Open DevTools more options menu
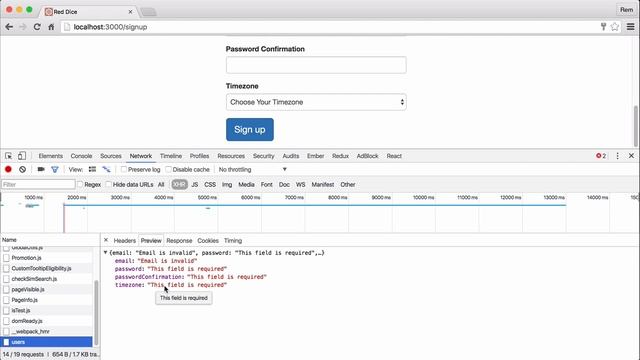Screen dimensions: 640x360 click(x=617, y=156)
